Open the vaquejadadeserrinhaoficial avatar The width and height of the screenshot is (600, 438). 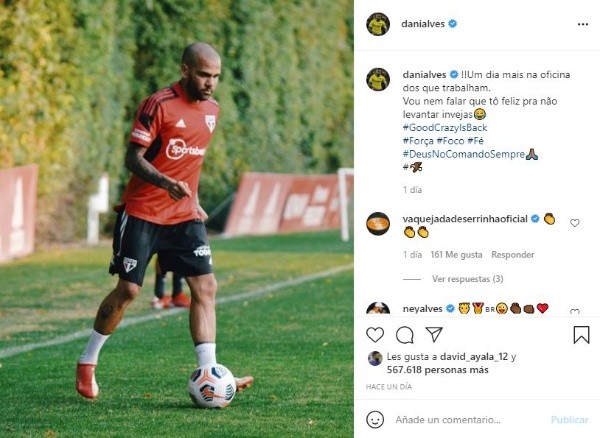pos(378,223)
